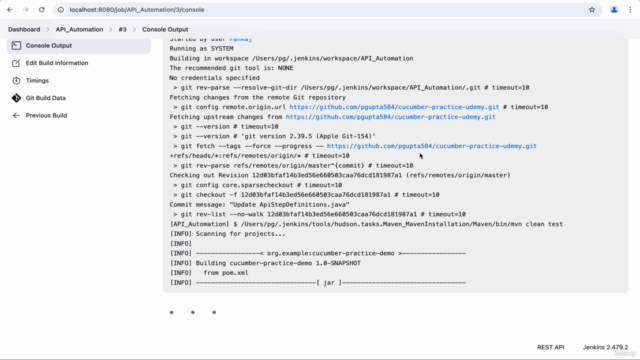Click '[INFO] Scanning for projects...' line
Viewport: 640px width, 360px height.
pos(228,234)
